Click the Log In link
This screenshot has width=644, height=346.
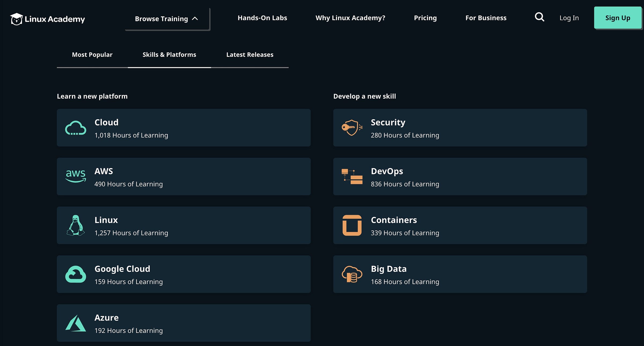click(x=569, y=18)
